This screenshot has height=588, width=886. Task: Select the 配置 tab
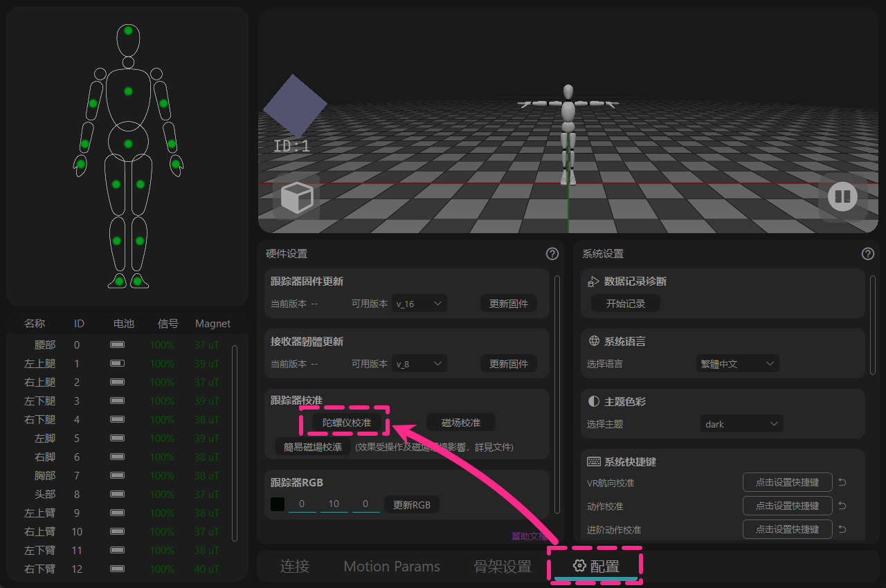[x=596, y=566]
